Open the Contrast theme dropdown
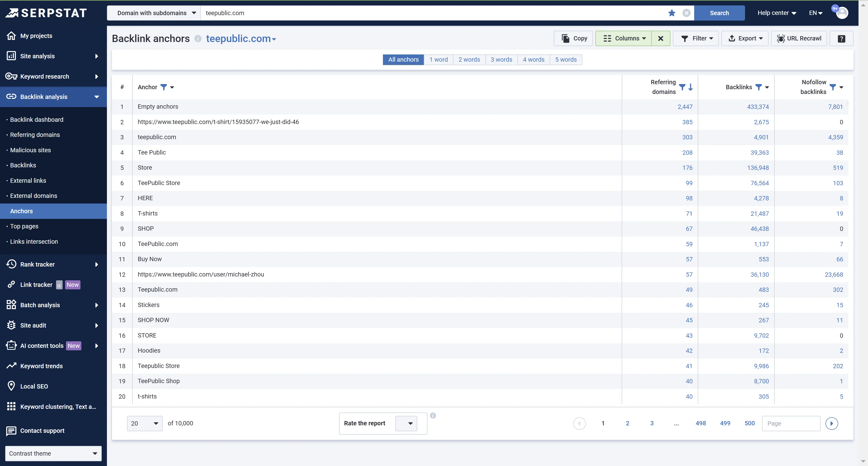868x466 pixels. coord(53,453)
